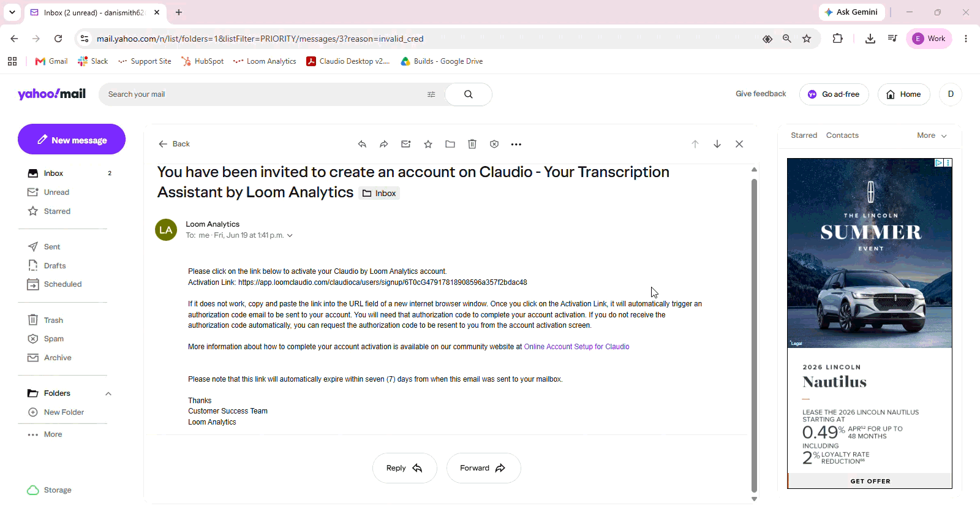Screen dimensions: 980x522
Task: Switch to Starred tab in right panel
Action: click(804, 135)
